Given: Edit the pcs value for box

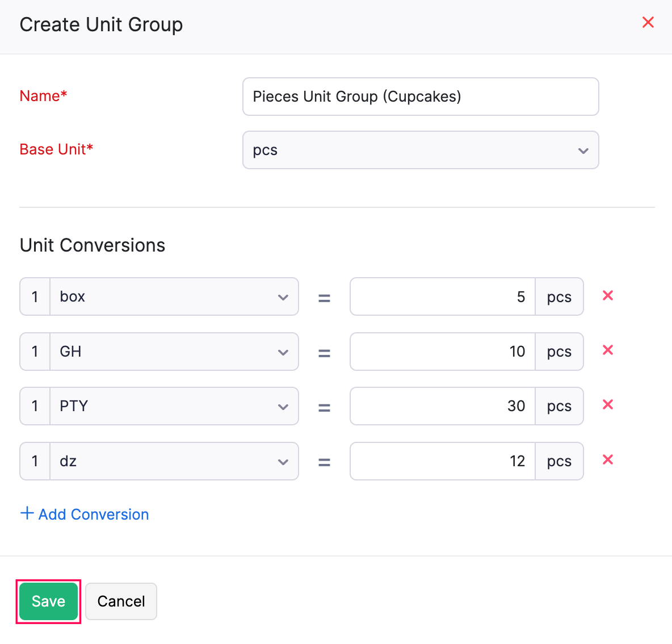Looking at the screenshot, I should [x=443, y=296].
